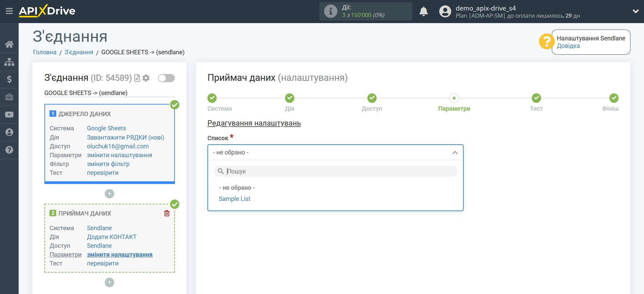The width and height of the screenshot is (644, 294).
Task: Click the demo_apix-drive_s4 account name
Action: click(x=486, y=8)
